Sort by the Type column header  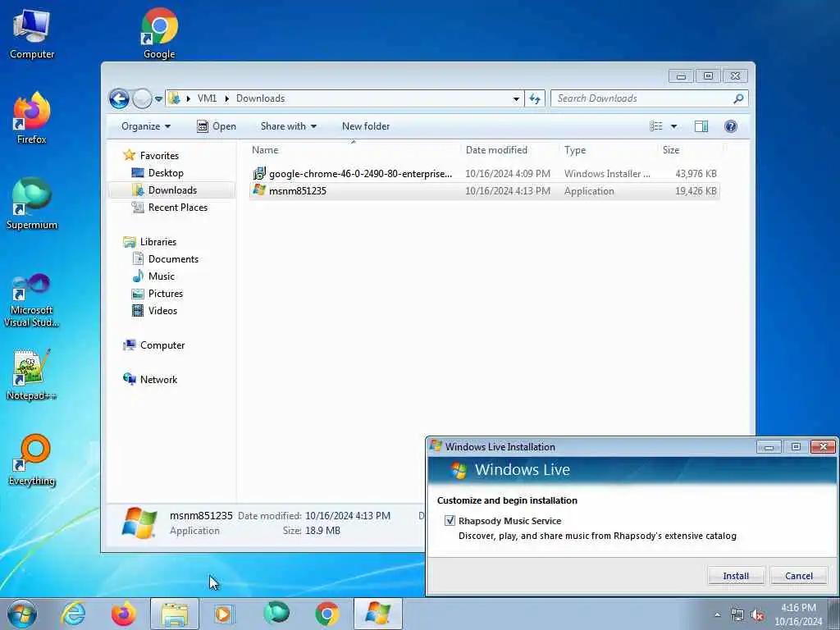tap(608, 150)
